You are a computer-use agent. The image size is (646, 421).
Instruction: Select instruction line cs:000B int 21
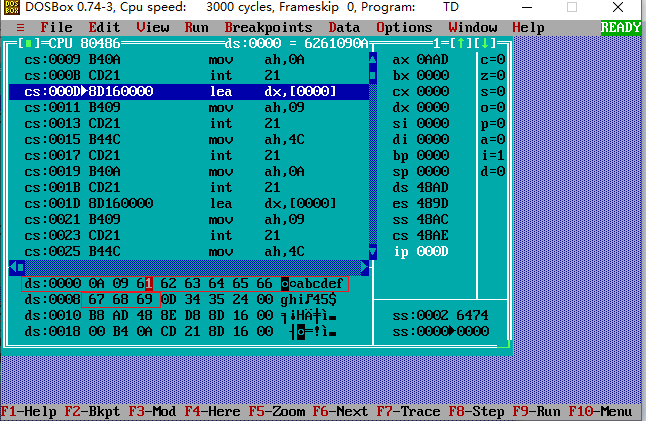(x=189, y=75)
